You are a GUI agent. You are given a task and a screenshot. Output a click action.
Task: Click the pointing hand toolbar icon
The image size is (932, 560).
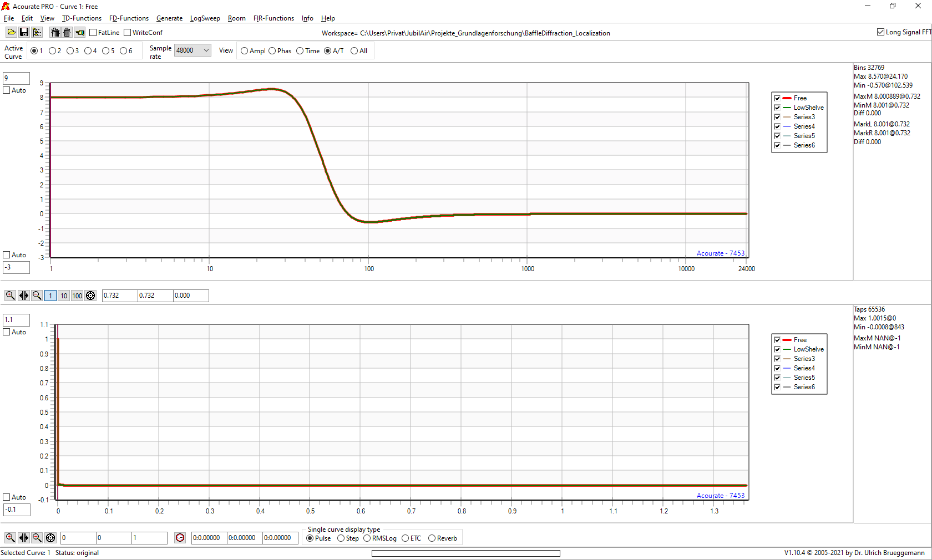point(80,33)
